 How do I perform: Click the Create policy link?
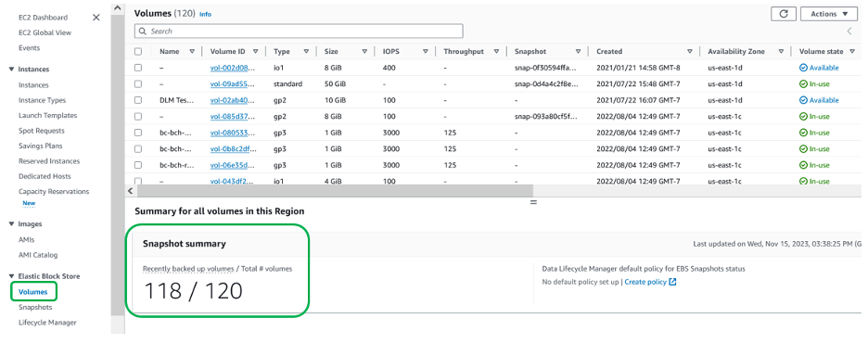(650, 282)
